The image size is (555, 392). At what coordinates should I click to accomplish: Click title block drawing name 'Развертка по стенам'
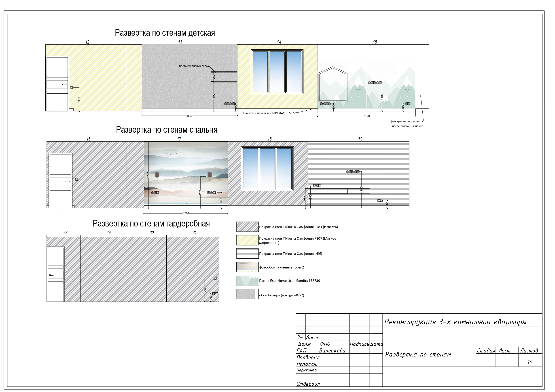418,354
